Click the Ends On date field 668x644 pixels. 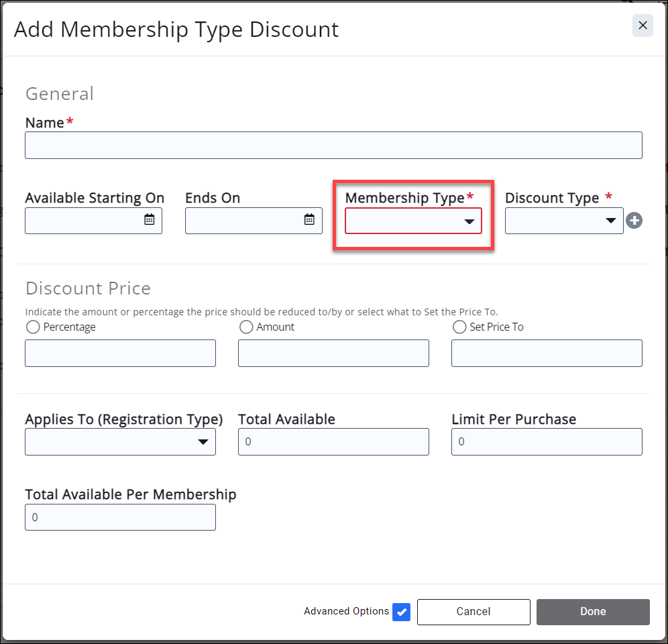[244, 221]
